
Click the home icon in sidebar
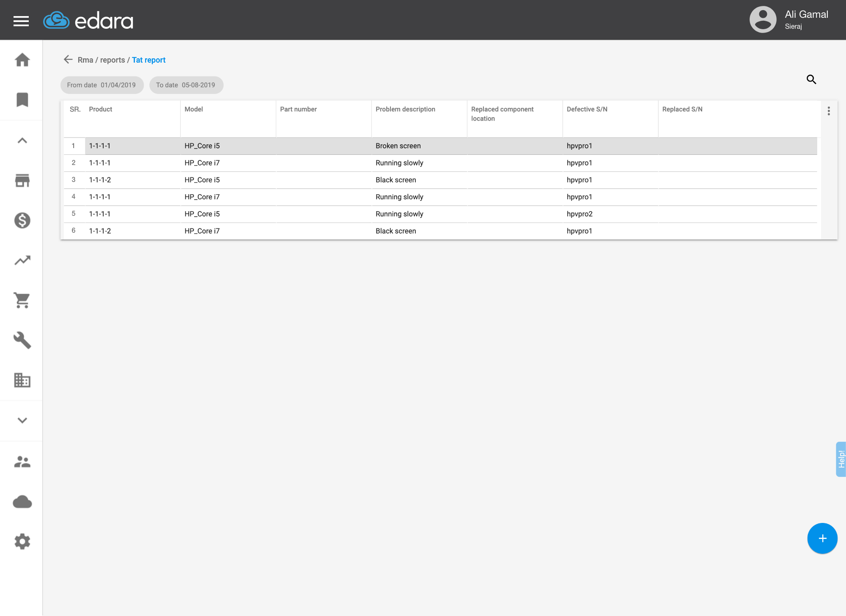click(22, 60)
